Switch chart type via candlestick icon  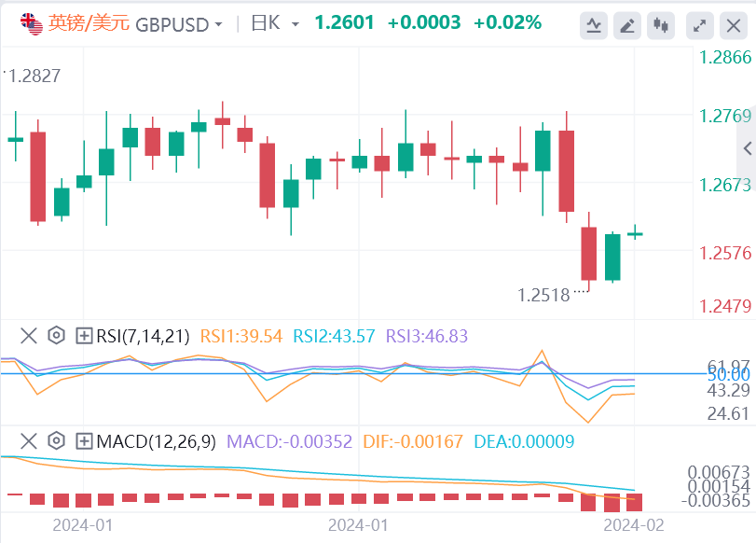point(661,25)
